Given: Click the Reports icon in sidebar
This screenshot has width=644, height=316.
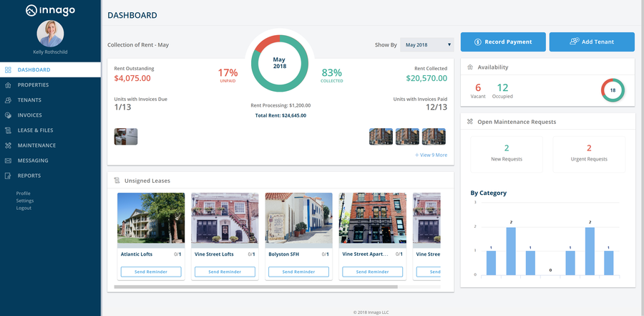Looking at the screenshot, I should coord(8,176).
